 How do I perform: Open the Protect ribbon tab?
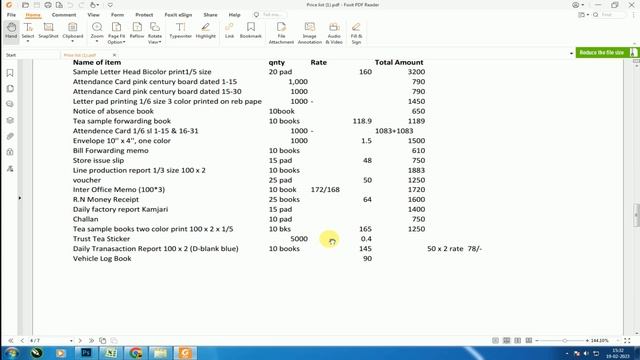[x=144, y=15]
